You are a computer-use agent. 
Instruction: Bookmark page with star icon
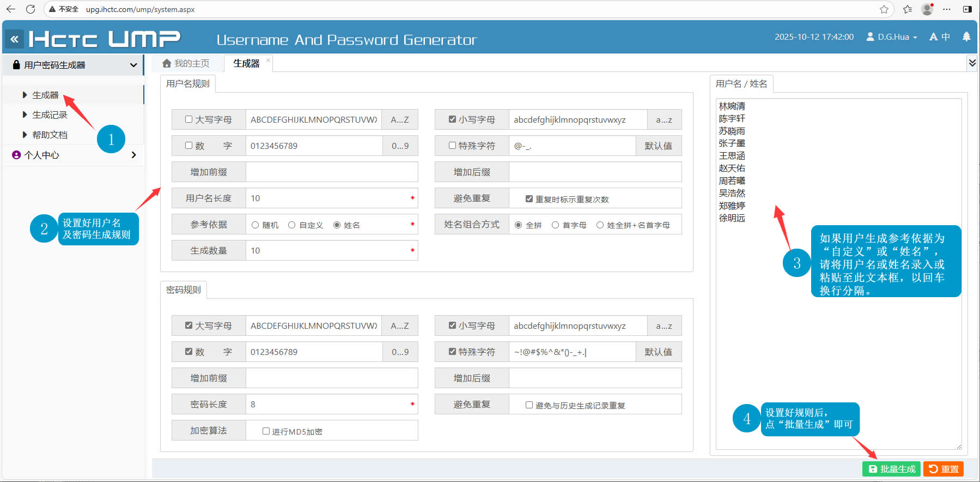pyautogui.click(x=884, y=9)
